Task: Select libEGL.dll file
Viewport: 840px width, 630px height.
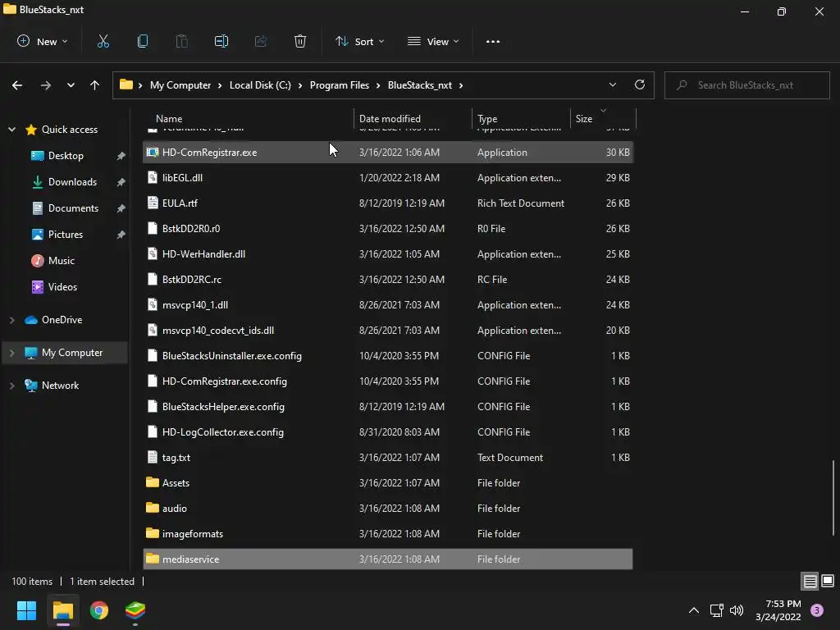Action: (388, 177)
